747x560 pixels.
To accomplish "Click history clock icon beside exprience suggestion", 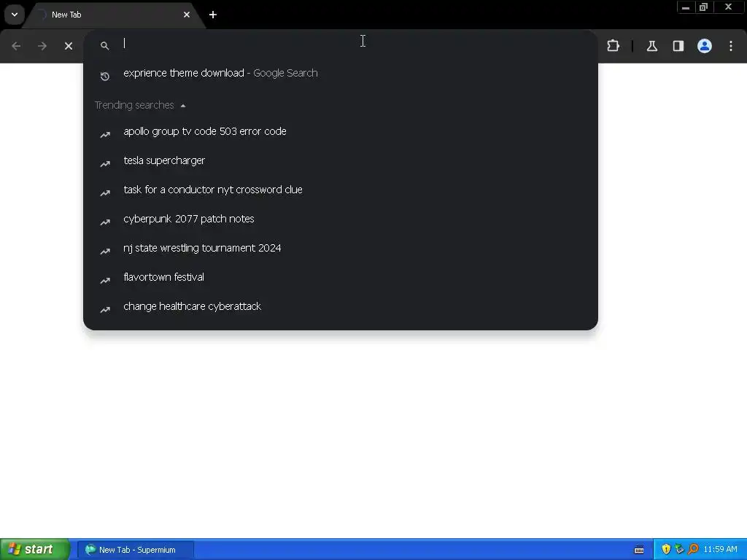I will click(x=105, y=76).
